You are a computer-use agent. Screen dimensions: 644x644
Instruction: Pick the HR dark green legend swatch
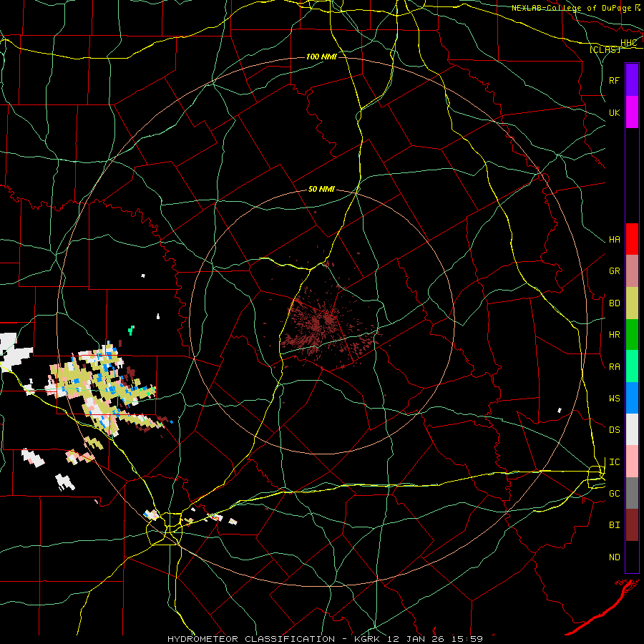(632, 335)
